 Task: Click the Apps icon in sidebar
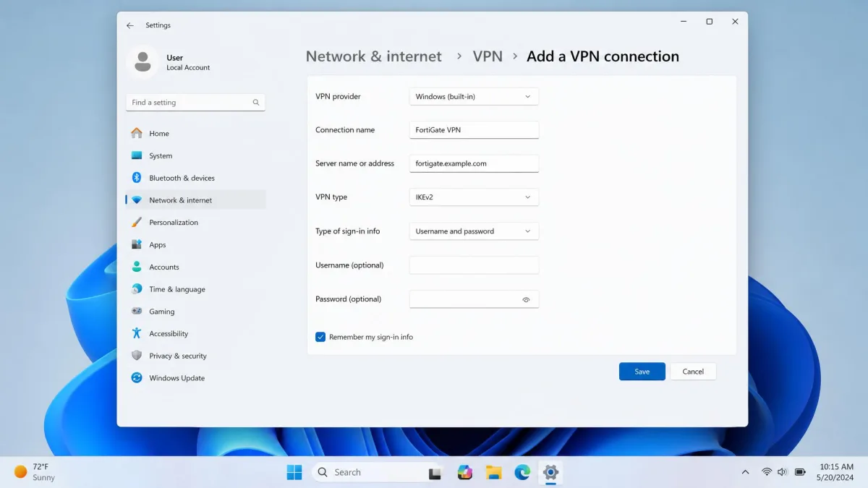137,244
